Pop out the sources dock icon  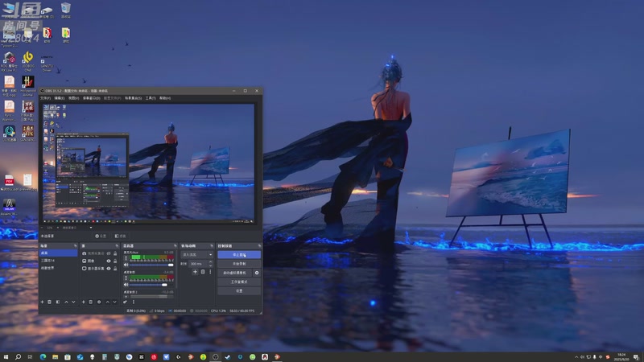[x=117, y=246]
